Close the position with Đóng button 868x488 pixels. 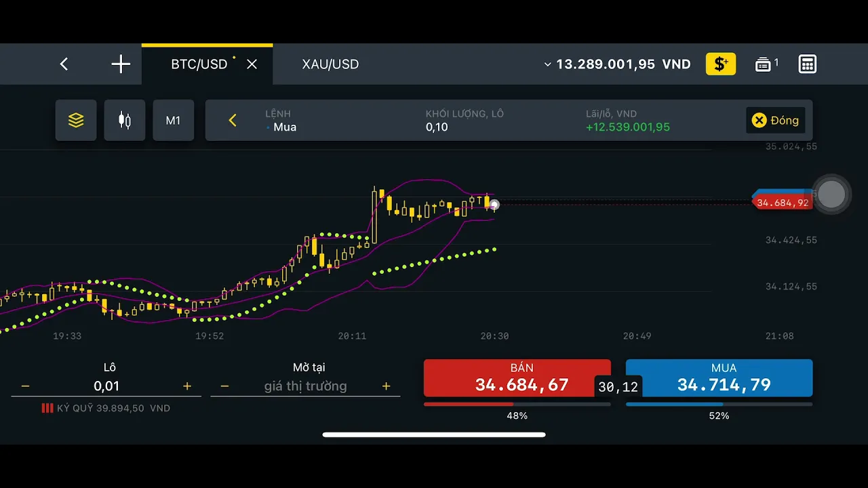coord(776,121)
